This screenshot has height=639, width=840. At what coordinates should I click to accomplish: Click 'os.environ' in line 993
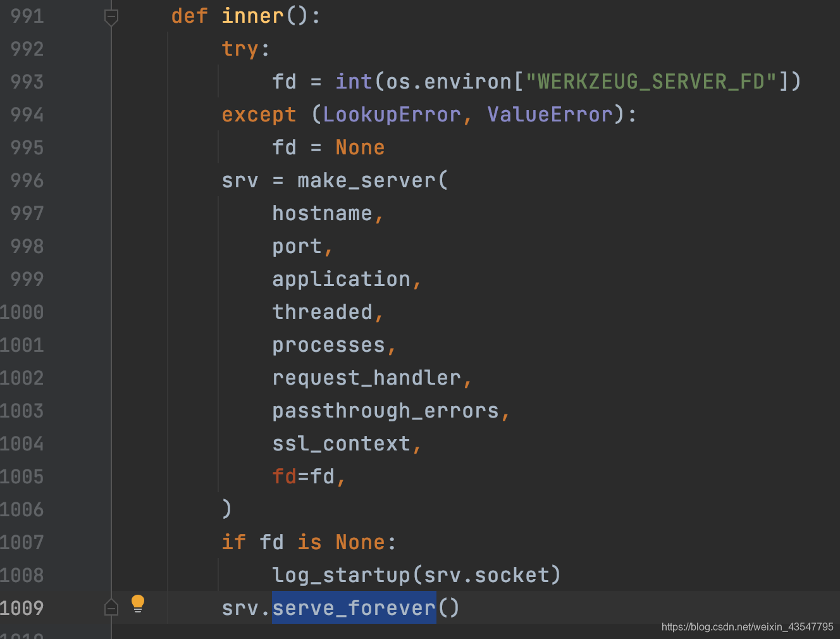[448, 82]
